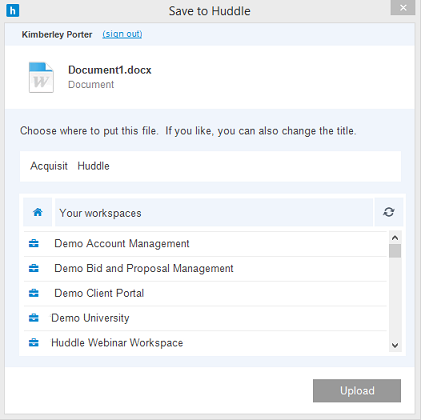
Task: Click the file title input field
Action: tap(210, 166)
